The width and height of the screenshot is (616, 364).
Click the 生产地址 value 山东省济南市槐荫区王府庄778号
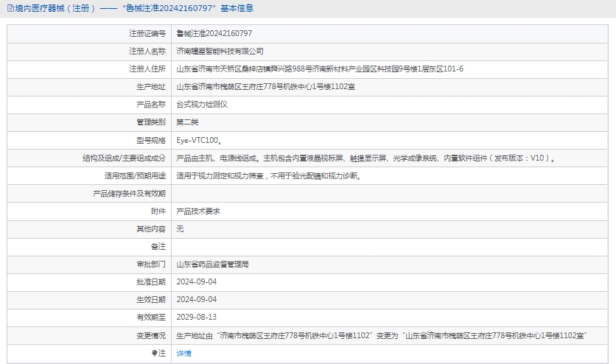click(265, 86)
